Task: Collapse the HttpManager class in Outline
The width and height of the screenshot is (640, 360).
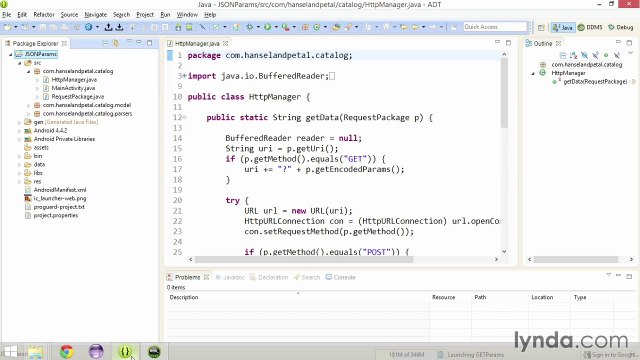Action: 533,73
